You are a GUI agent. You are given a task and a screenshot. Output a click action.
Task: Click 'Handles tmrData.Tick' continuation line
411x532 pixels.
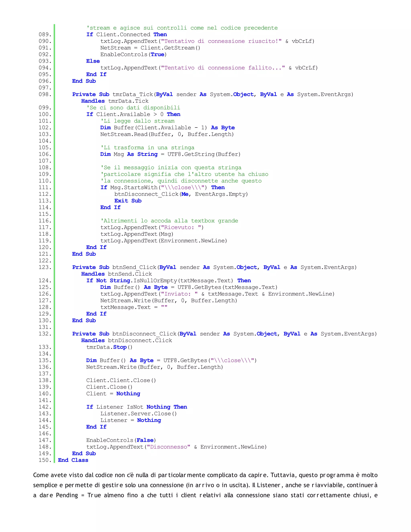115,101
